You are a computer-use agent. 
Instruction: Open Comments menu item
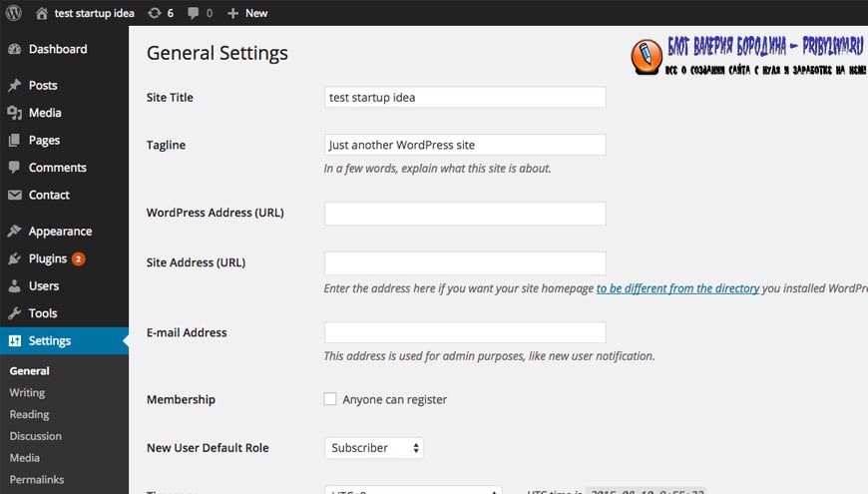coord(64,168)
